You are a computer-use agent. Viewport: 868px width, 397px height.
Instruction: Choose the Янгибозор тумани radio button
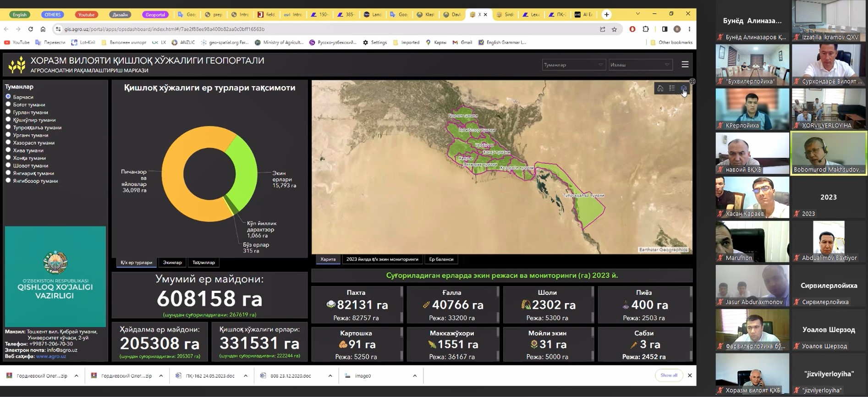(8, 181)
